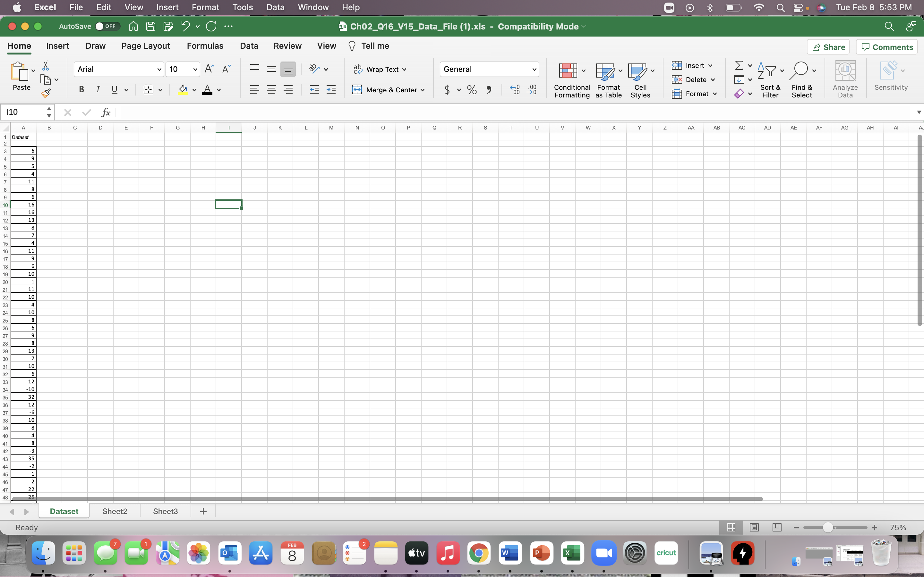This screenshot has width=924, height=577.
Task: Click the AutoSum sigma icon
Action: click(739, 66)
